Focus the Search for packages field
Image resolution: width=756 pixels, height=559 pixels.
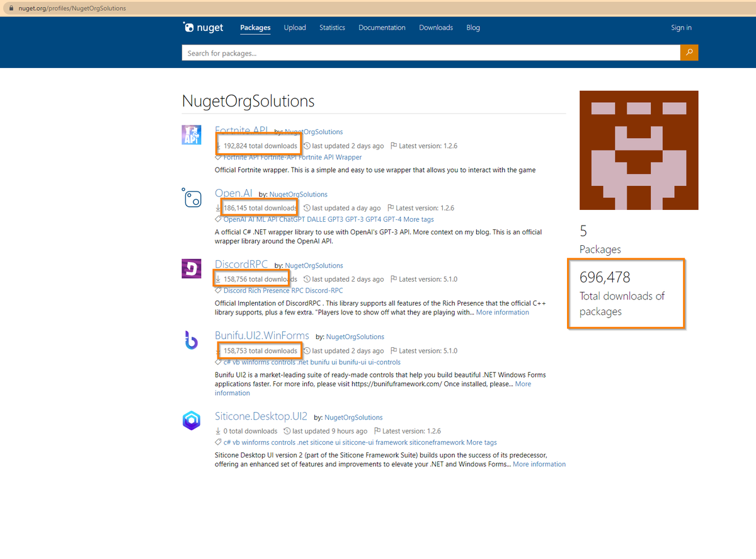(431, 53)
